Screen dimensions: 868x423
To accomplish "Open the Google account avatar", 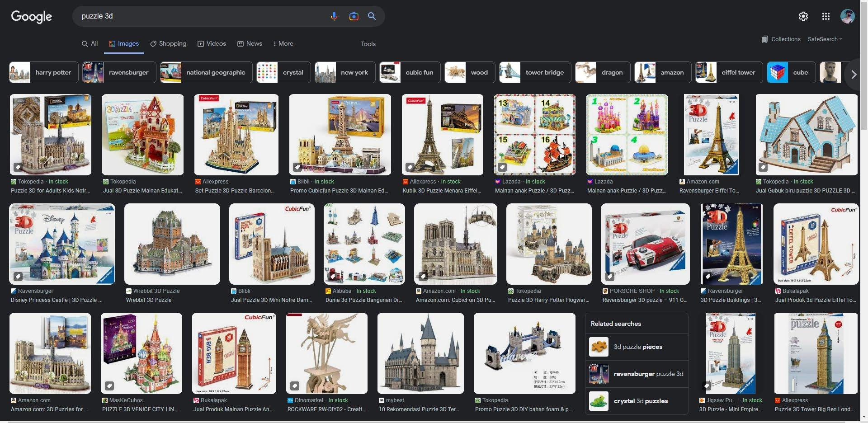I will coord(847,16).
